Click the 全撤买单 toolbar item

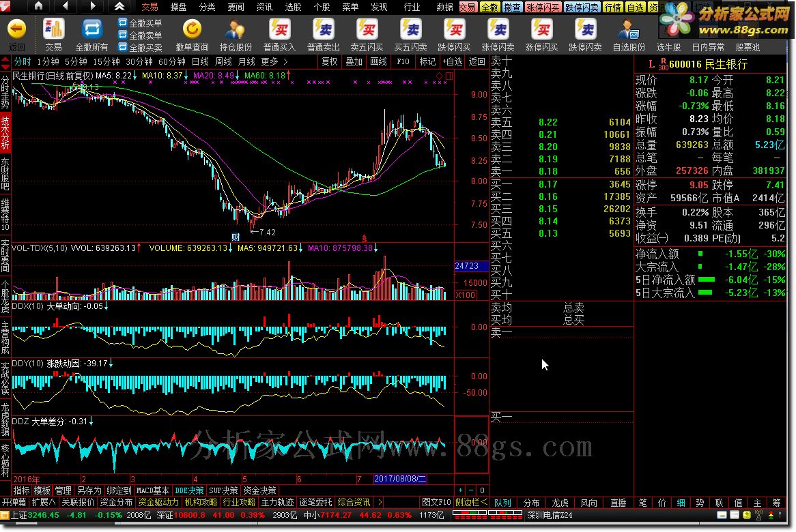140,23
